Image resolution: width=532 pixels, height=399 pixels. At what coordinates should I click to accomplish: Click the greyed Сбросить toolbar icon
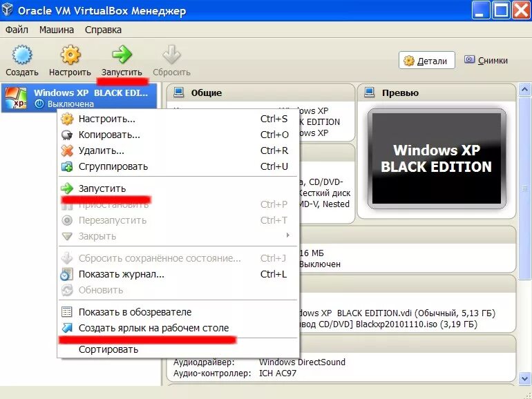(171, 55)
